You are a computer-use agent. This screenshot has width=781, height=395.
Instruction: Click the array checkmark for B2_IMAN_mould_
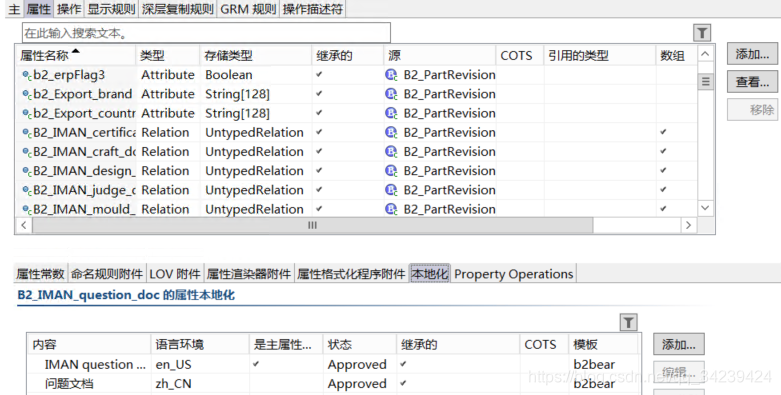pyautogui.click(x=663, y=209)
